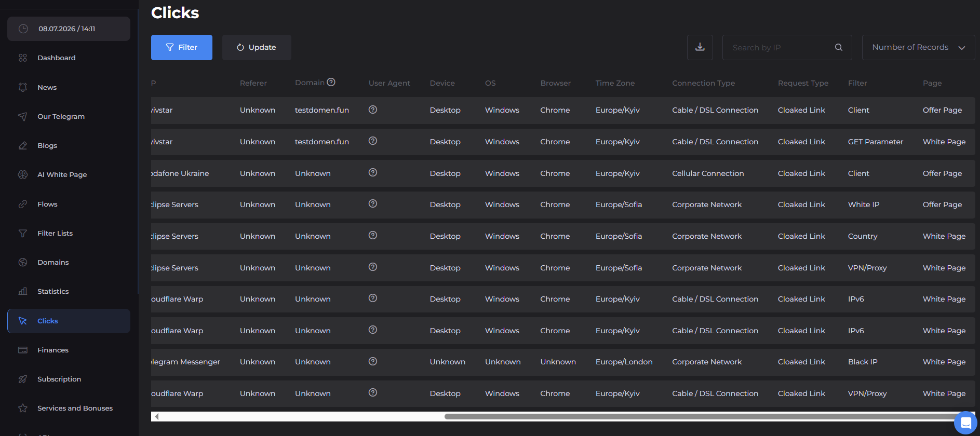The width and height of the screenshot is (980, 436).
Task: Show User Agent for GET Parameter row
Action: tap(373, 141)
